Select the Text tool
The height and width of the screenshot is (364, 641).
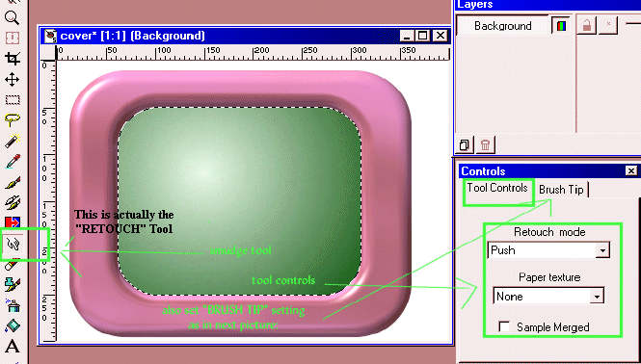coord(13,347)
